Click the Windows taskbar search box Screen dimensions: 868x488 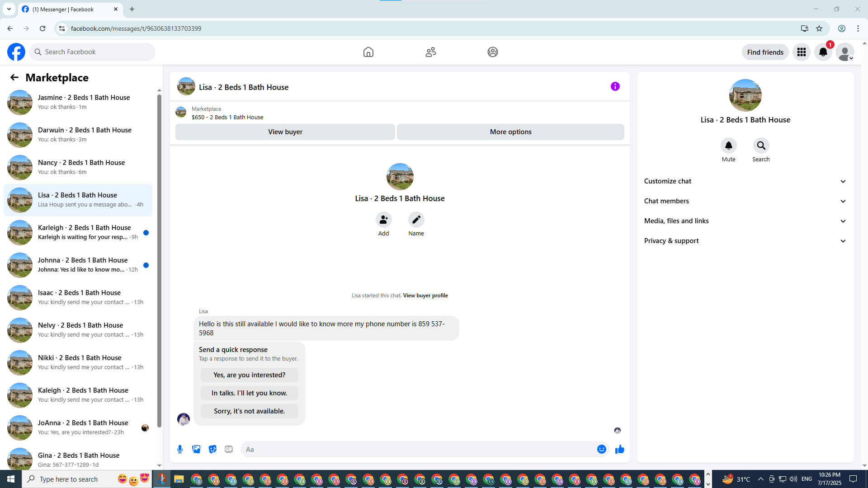[x=88, y=479]
